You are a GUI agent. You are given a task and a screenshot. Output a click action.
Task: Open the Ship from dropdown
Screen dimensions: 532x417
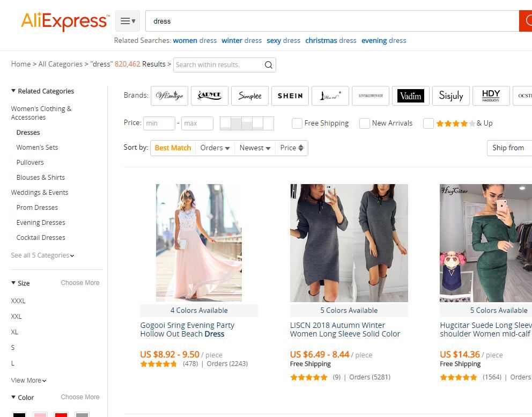pyautogui.click(x=509, y=148)
